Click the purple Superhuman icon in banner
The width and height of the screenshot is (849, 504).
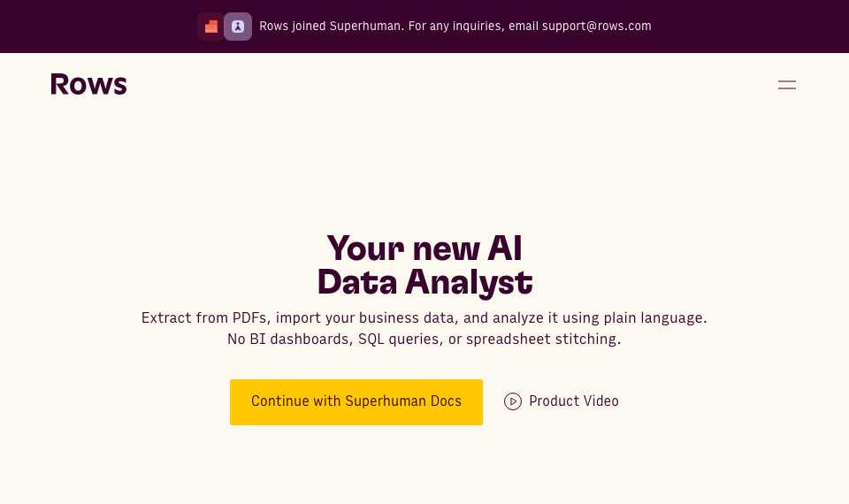click(238, 27)
